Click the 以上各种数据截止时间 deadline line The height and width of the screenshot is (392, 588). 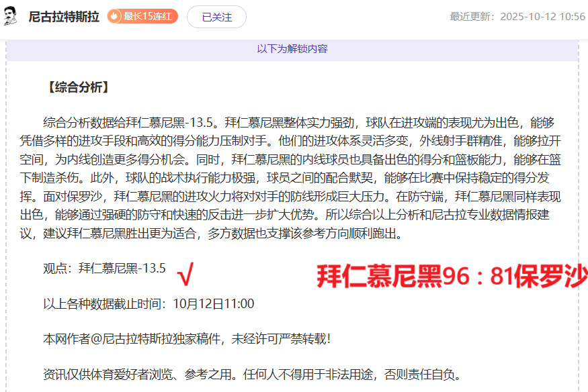(x=149, y=304)
